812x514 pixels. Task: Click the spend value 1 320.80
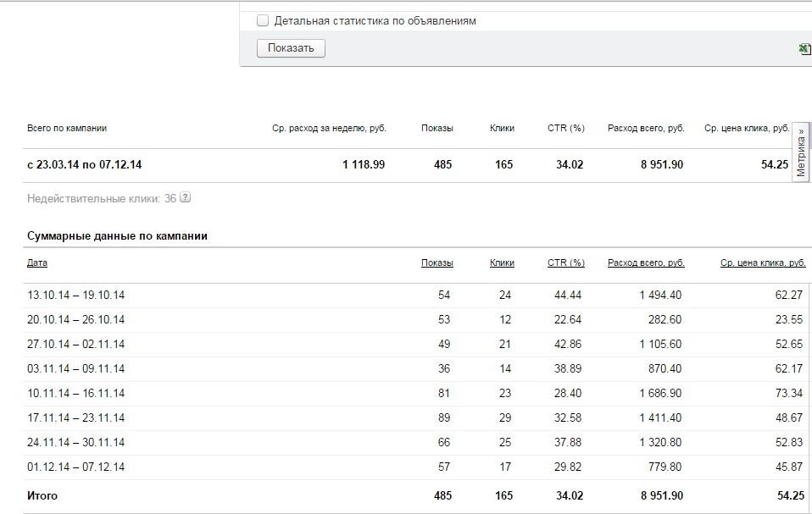pyautogui.click(x=660, y=442)
